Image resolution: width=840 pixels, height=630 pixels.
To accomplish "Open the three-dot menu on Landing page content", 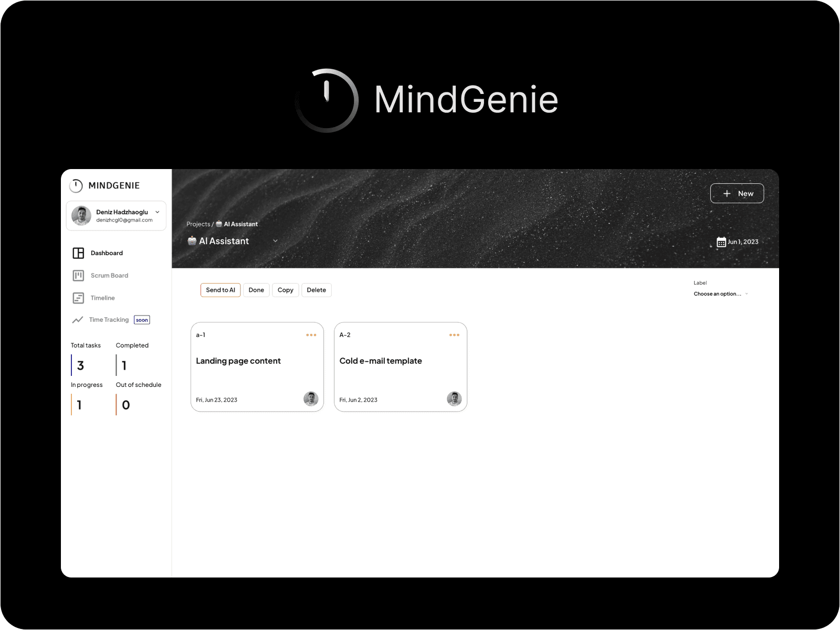I will coord(311,334).
